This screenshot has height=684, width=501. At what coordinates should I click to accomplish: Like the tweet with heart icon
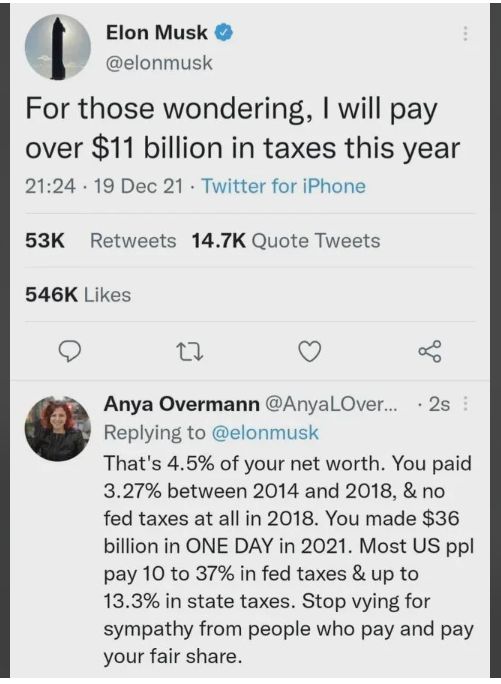click(309, 351)
